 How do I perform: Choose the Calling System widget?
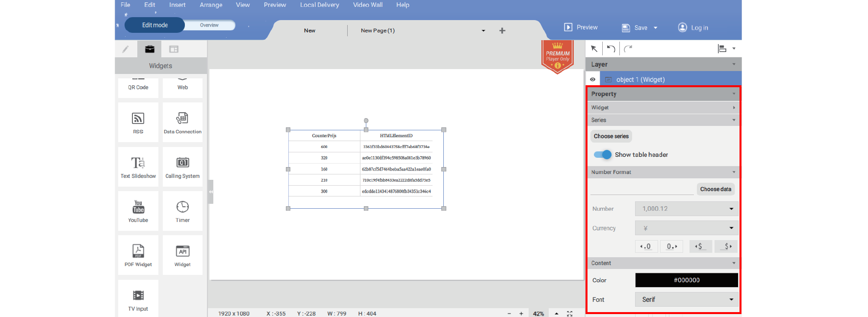(x=182, y=167)
